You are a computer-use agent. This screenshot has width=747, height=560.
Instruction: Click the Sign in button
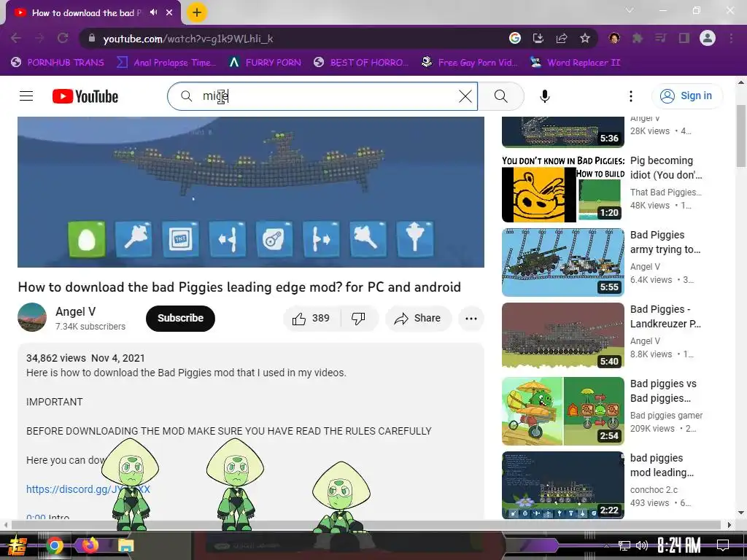686,96
